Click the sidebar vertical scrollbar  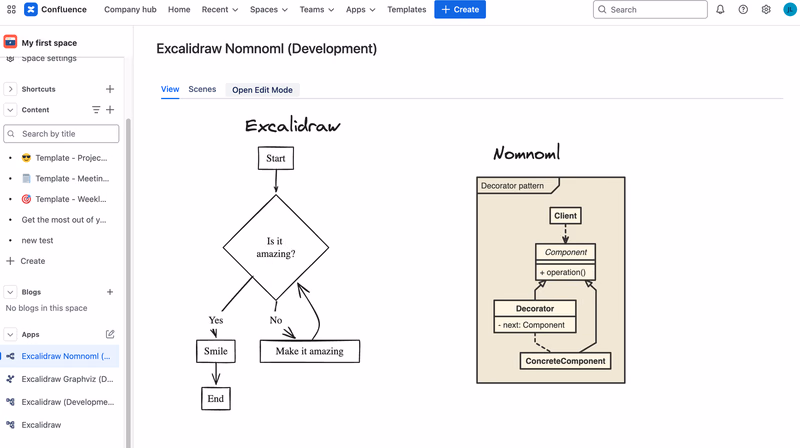coord(128,281)
